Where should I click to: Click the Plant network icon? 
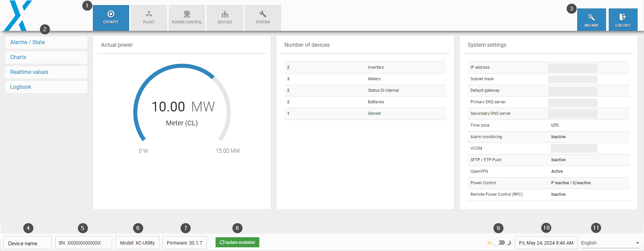tap(149, 14)
